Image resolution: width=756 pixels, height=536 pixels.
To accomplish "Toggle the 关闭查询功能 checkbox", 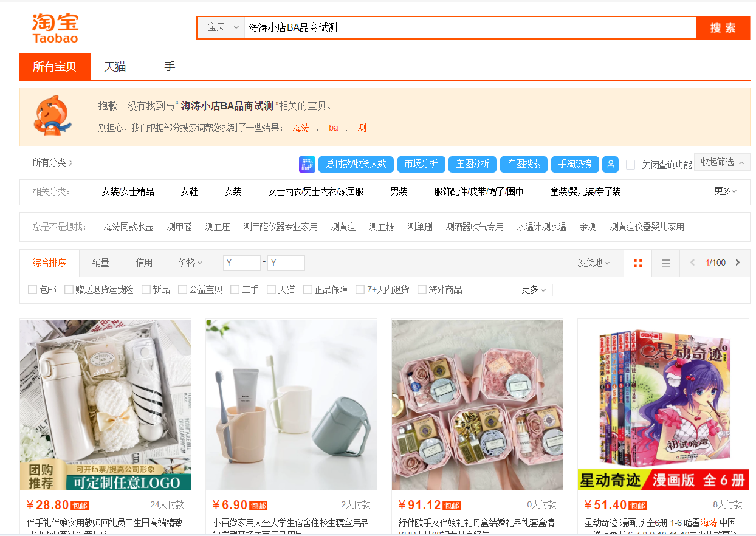I will [x=631, y=165].
